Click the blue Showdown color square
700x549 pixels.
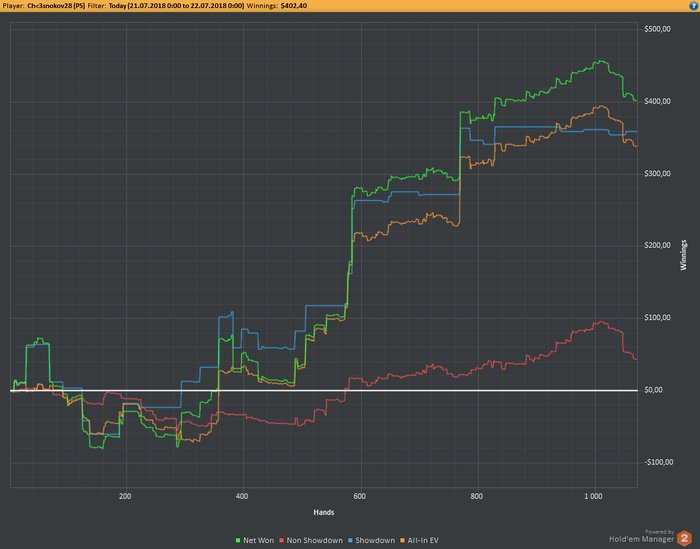pyautogui.click(x=350, y=541)
